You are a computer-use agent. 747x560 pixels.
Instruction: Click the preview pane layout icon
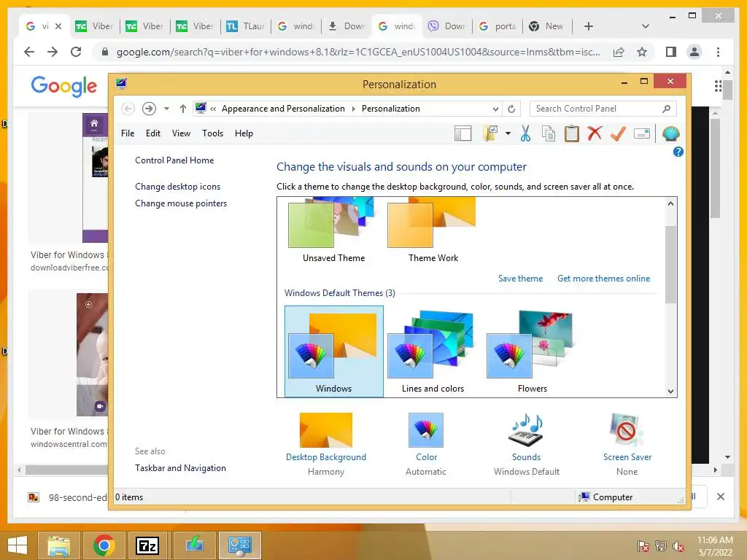[462, 134]
